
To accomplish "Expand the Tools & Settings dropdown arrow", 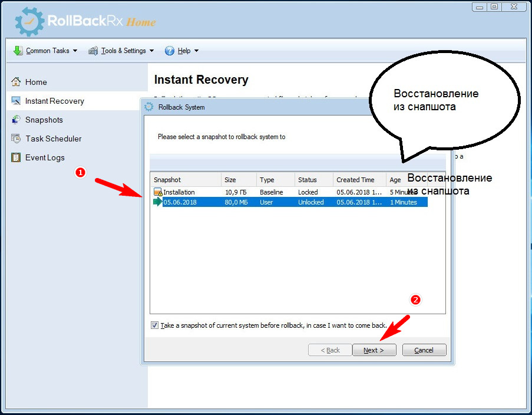I will pyautogui.click(x=151, y=51).
